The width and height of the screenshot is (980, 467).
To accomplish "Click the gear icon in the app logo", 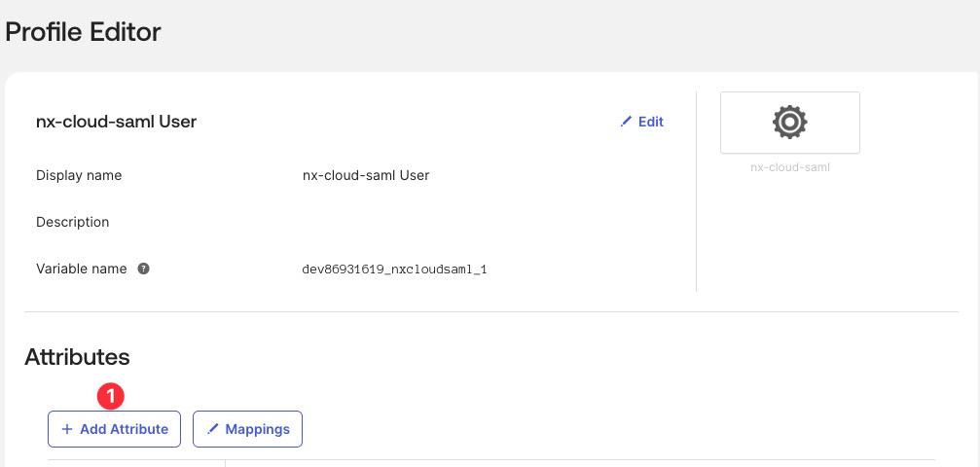I will point(789,122).
